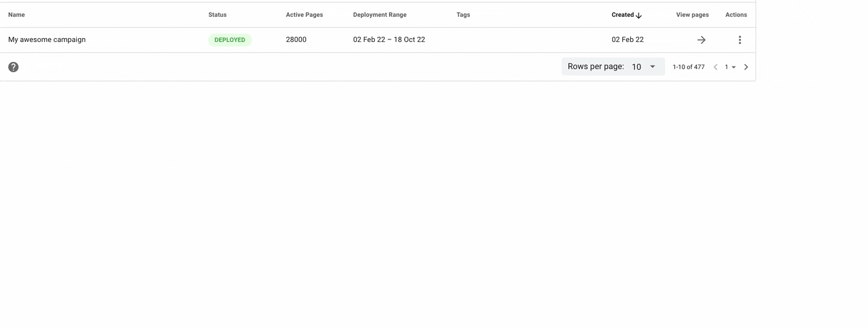The width and height of the screenshot is (868, 328).
Task: Click My awesome campaign name
Action: pyautogui.click(x=47, y=40)
